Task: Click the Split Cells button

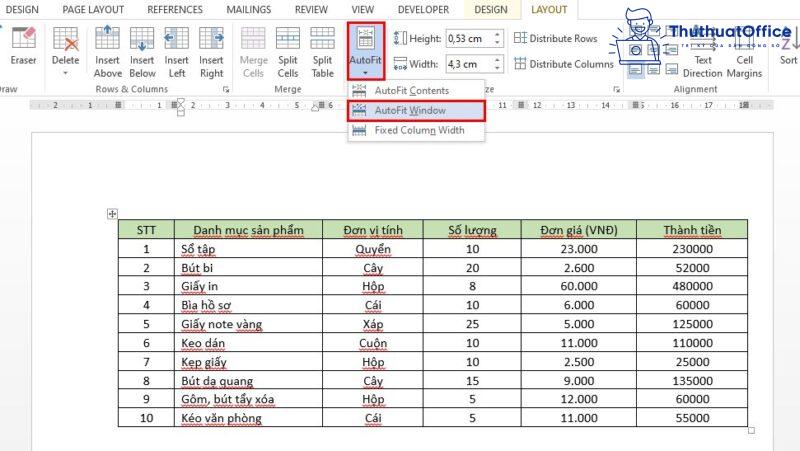Action: pos(288,52)
